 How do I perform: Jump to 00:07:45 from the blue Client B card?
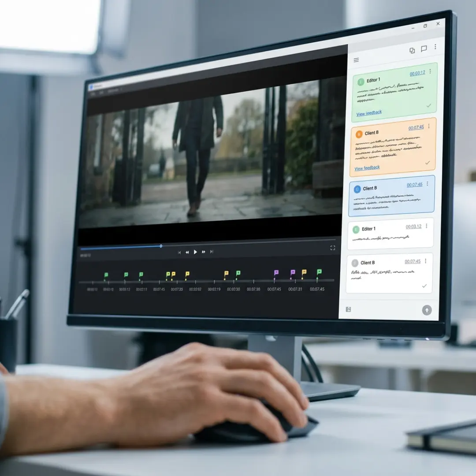tap(415, 185)
